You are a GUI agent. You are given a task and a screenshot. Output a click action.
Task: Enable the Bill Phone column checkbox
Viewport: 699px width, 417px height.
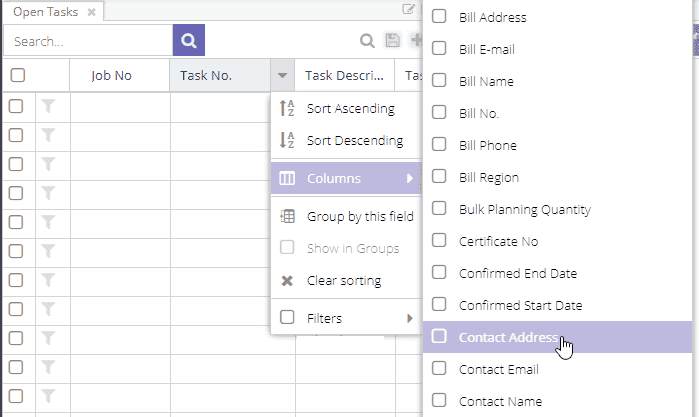coord(439,145)
